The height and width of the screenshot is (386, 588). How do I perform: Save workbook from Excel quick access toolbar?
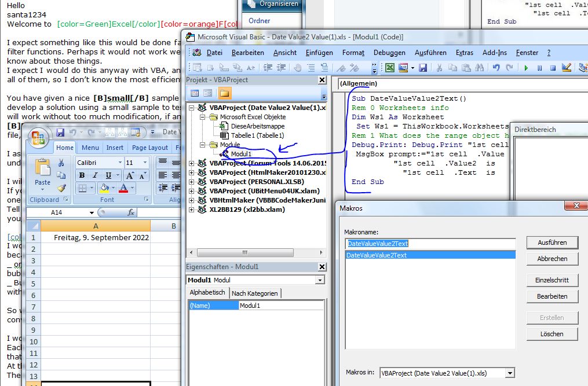click(x=60, y=133)
